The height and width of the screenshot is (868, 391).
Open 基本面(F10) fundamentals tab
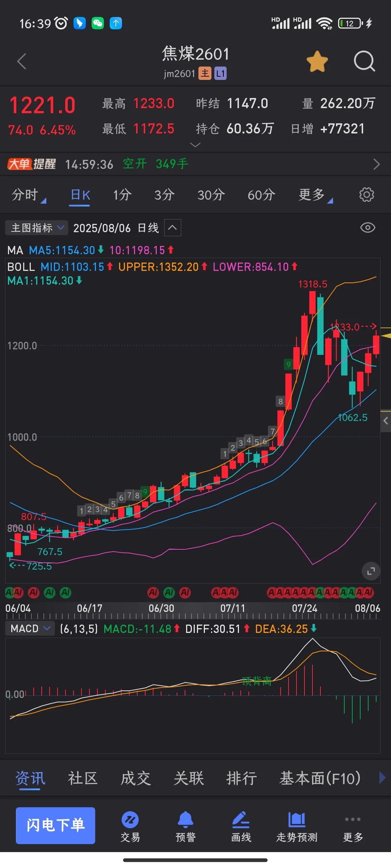tap(320, 778)
